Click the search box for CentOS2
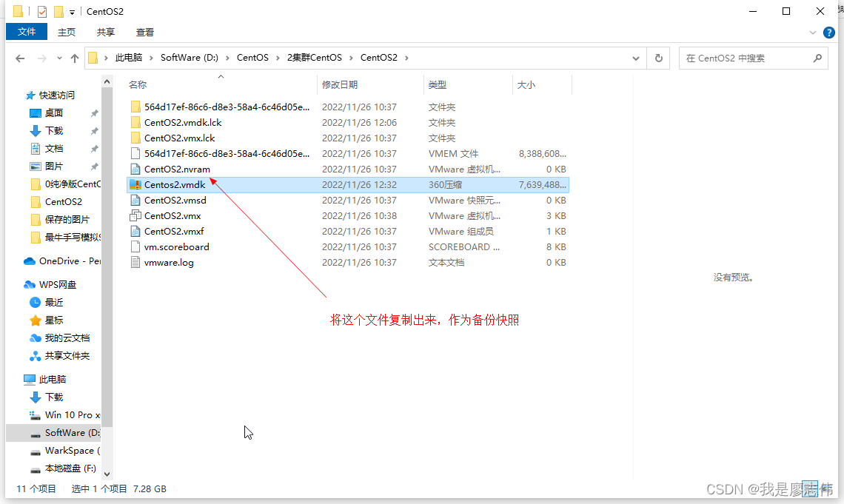This screenshot has width=844, height=504. [753, 58]
